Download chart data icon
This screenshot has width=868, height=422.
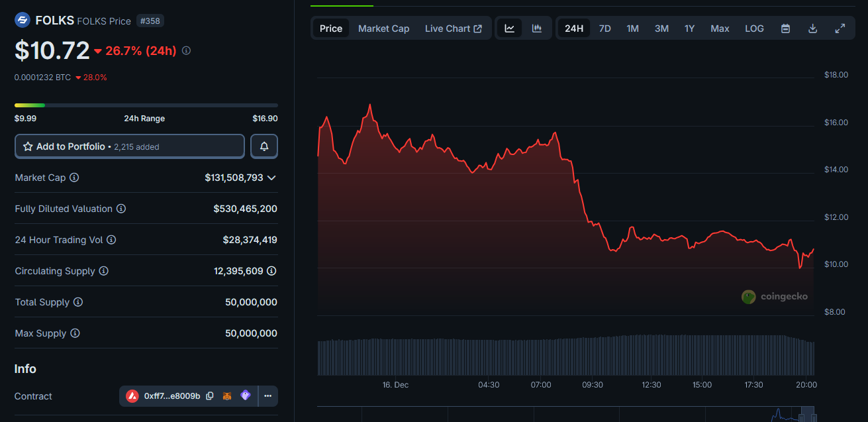pos(813,28)
